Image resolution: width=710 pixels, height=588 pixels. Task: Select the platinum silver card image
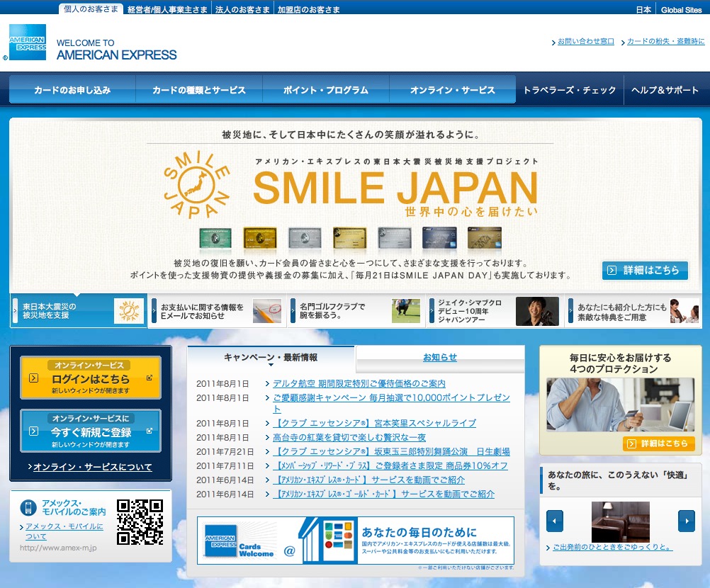point(305,238)
